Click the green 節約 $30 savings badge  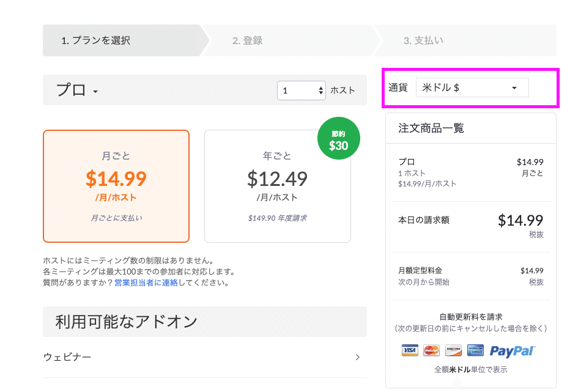click(339, 138)
